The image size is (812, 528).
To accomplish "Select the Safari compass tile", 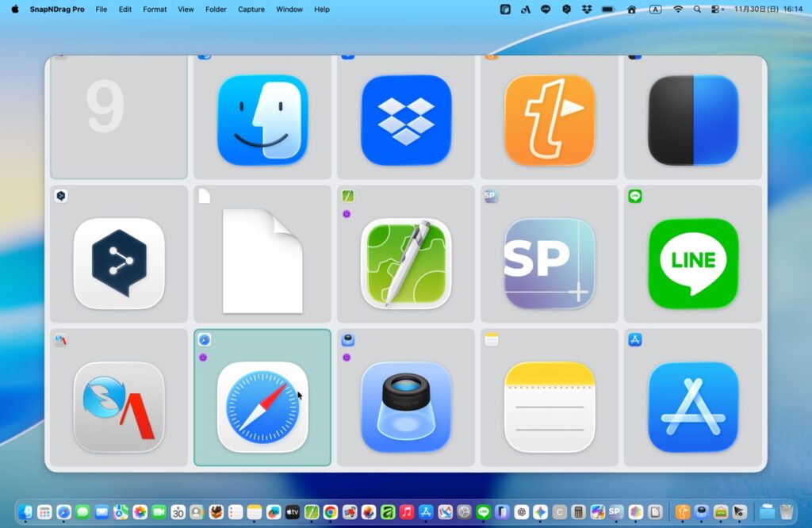I will point(262,407).
